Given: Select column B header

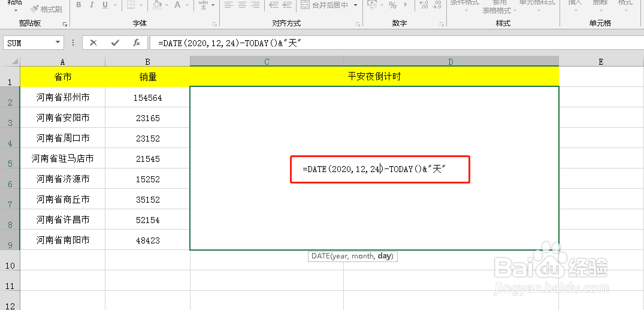Looking at the screenshot, I should coord(147,61).
